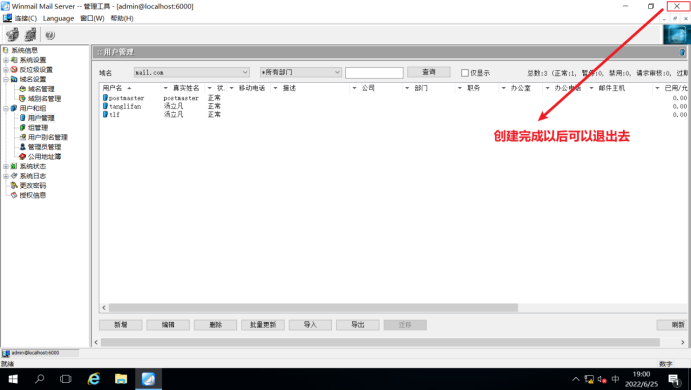Collapse the 用户和组 tree node
691x390 pixels.
[6, 108]
